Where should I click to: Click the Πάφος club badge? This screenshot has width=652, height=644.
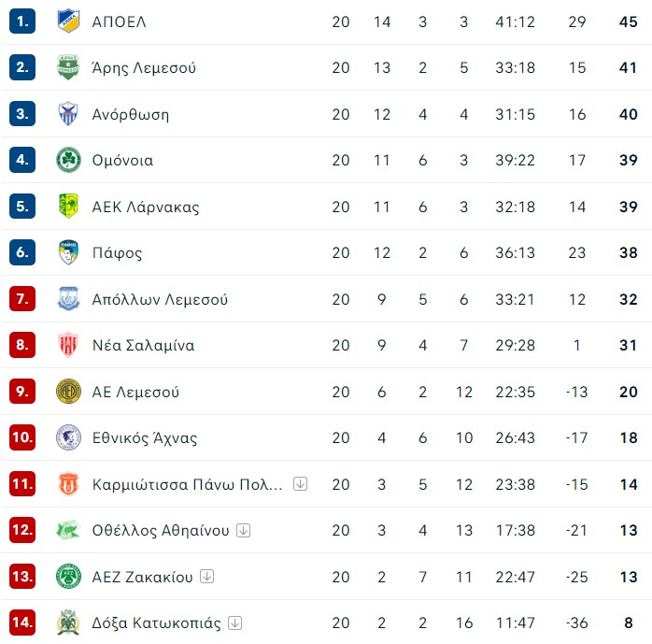tap(68, 252)
